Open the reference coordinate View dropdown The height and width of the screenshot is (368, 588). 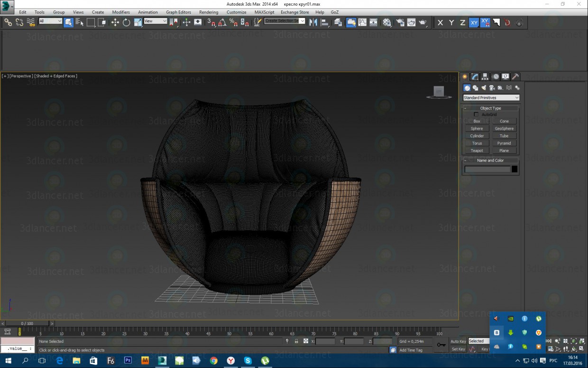coord(156,21)
